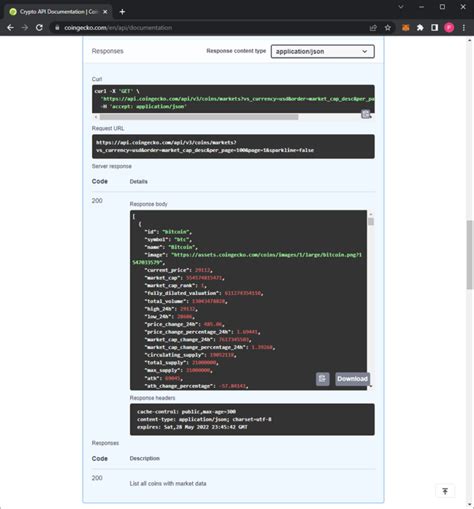Click the "high_24h" line

[x=171, y=309]
